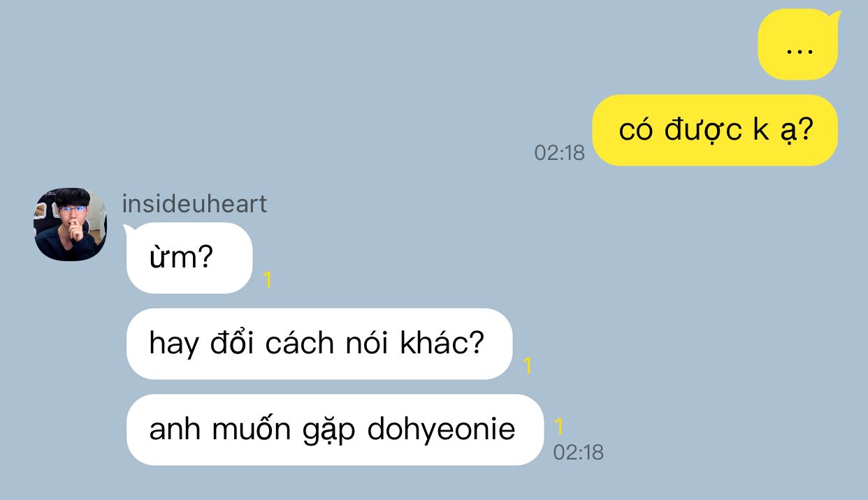
Task: Tap the unread count 1 beside "ừm?"
Action: pos(267,281)
